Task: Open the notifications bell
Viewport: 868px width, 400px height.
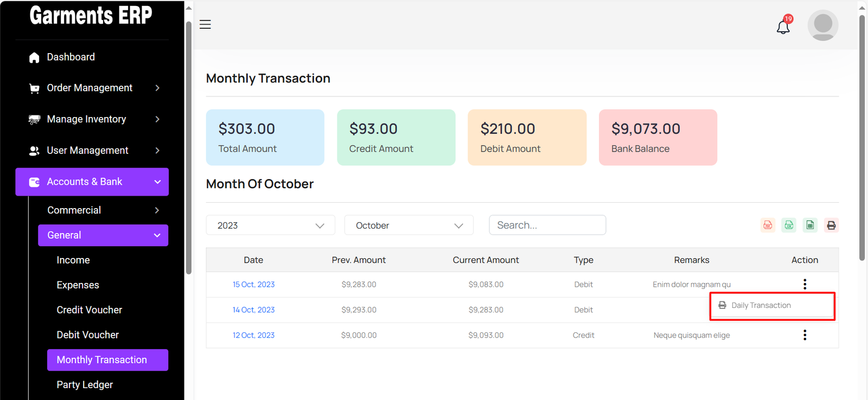Action: (x=783, y=27)
